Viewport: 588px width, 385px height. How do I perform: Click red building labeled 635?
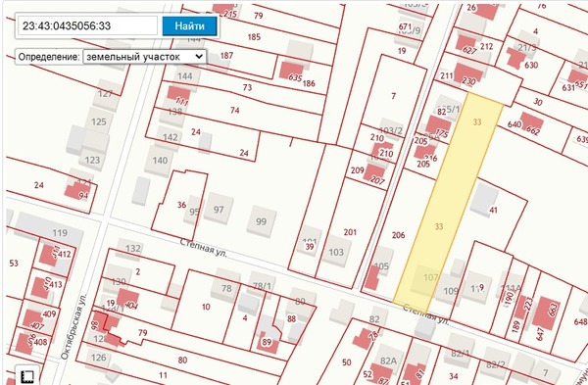pos(291,71)
